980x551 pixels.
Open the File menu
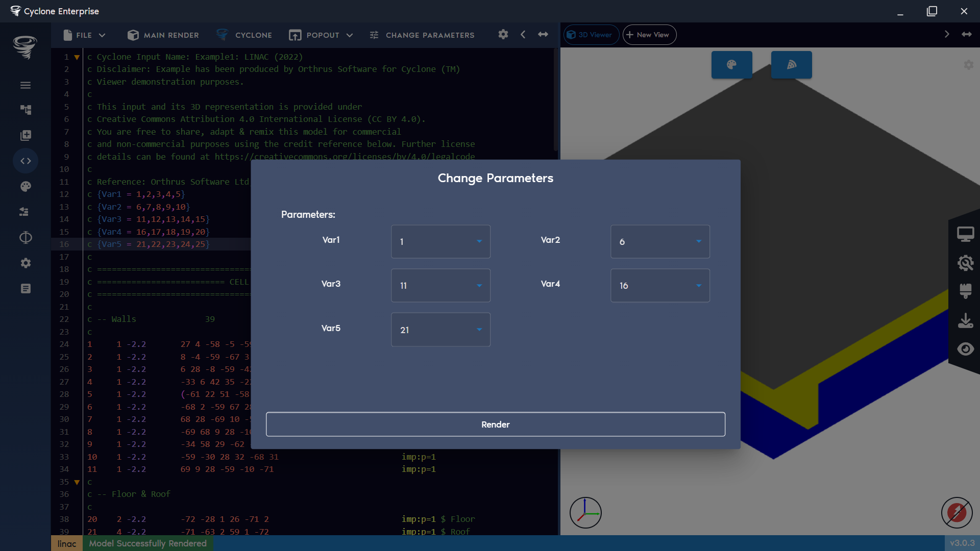(83, 35)
